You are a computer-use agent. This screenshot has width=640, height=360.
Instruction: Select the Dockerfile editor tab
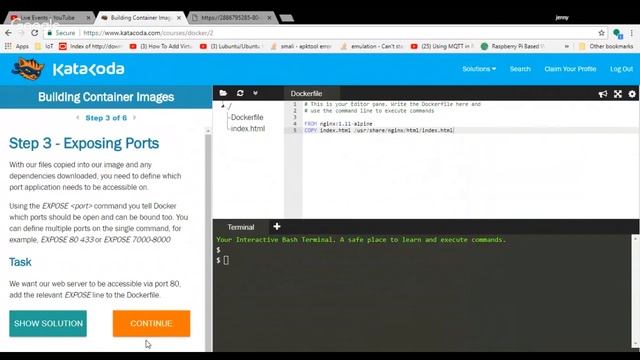(307, 93)
